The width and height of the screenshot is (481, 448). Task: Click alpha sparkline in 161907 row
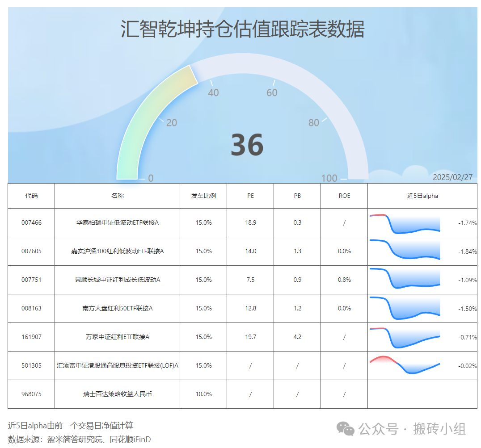pos(405,338)
